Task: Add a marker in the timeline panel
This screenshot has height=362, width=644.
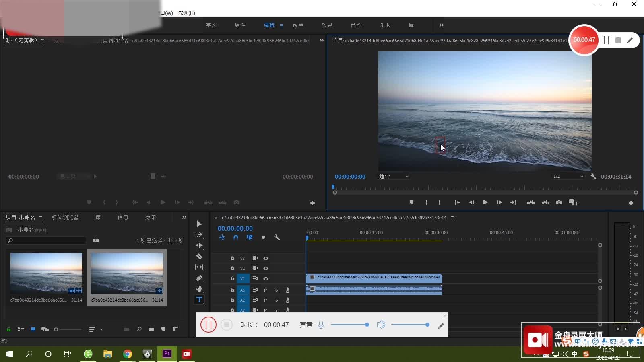Action: 263,237
